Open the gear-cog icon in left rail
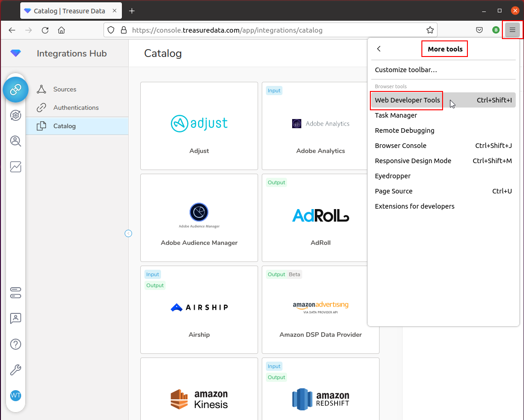This screenshot has height=420, width=524. 16,115
